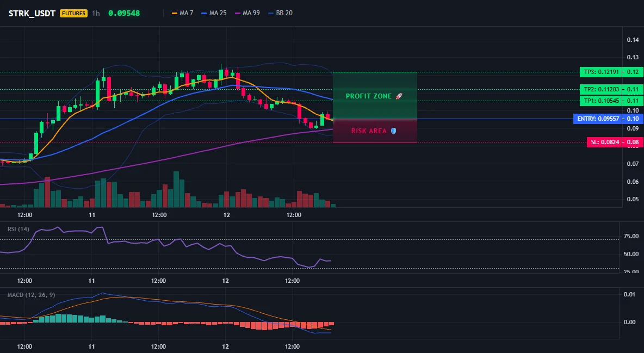Click the 0.14 price axis value
644x353 pixels.
click(633, 40)
